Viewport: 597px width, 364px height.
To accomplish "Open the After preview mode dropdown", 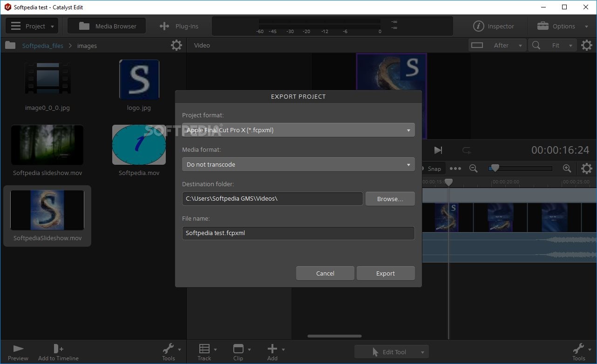I will [507, 45].
